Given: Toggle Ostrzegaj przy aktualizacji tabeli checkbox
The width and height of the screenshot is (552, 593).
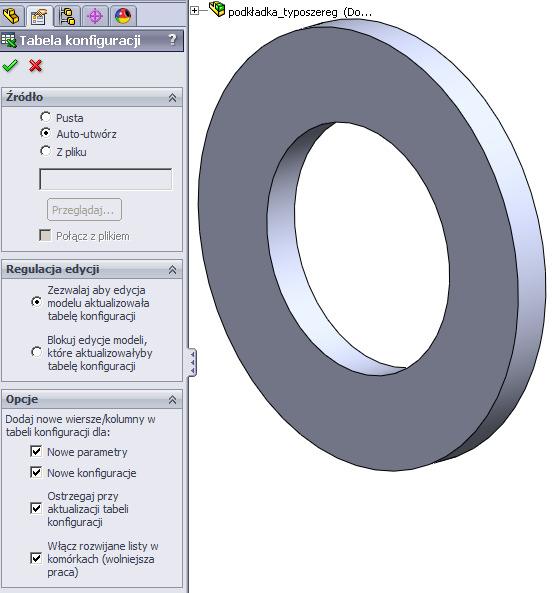Looking at the screenshot, I should (x=36, y=508).
